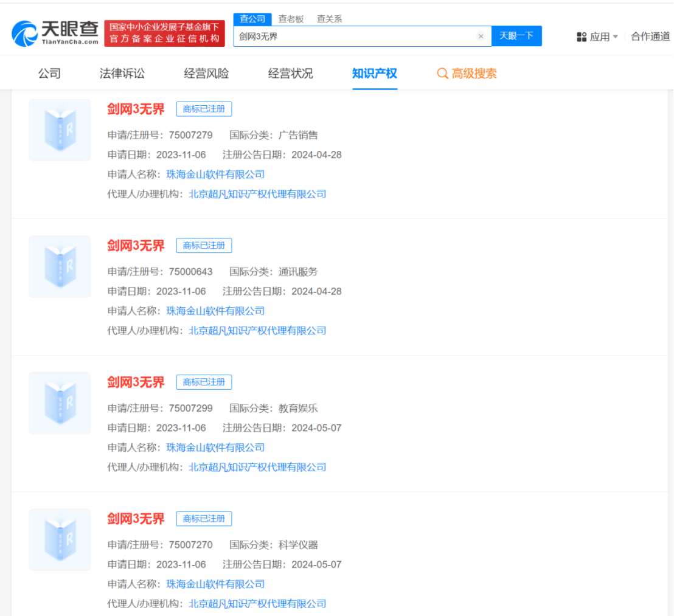This screenshot has height=616, width=674.
Task: Switch to the 知识产权 tab
Action: (374, 74)
